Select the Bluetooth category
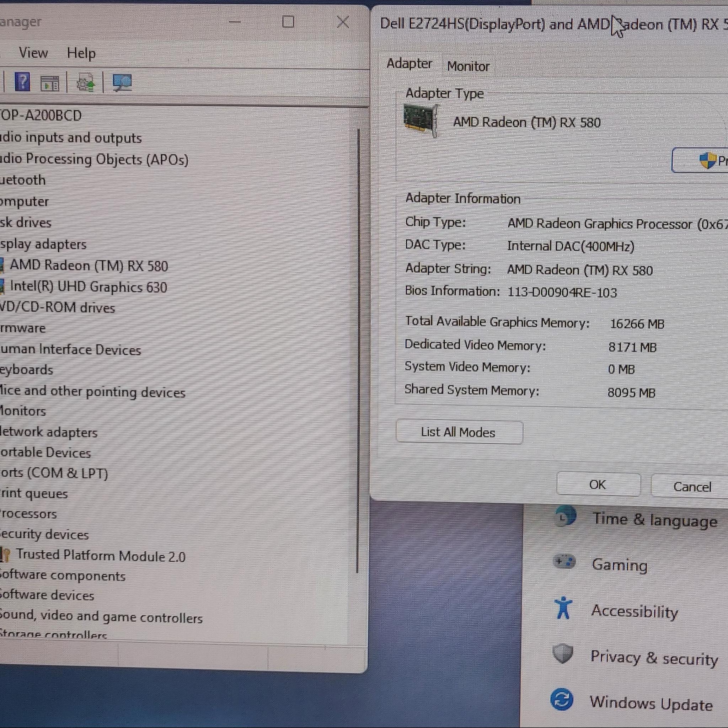The image size is (728, 728). point(23,180)
